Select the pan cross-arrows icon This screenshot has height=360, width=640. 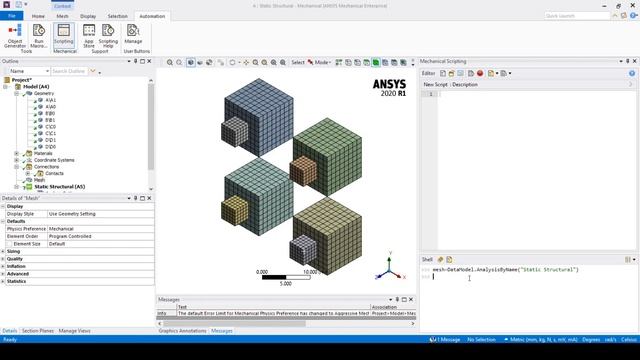(246, 62)
